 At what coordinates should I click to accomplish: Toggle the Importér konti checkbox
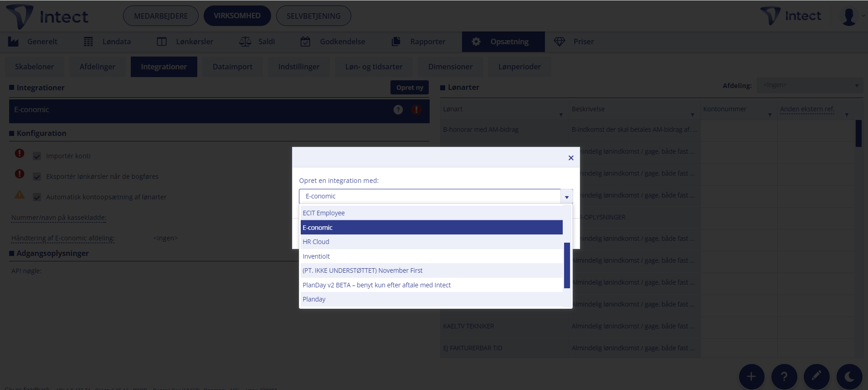[37, 156]
